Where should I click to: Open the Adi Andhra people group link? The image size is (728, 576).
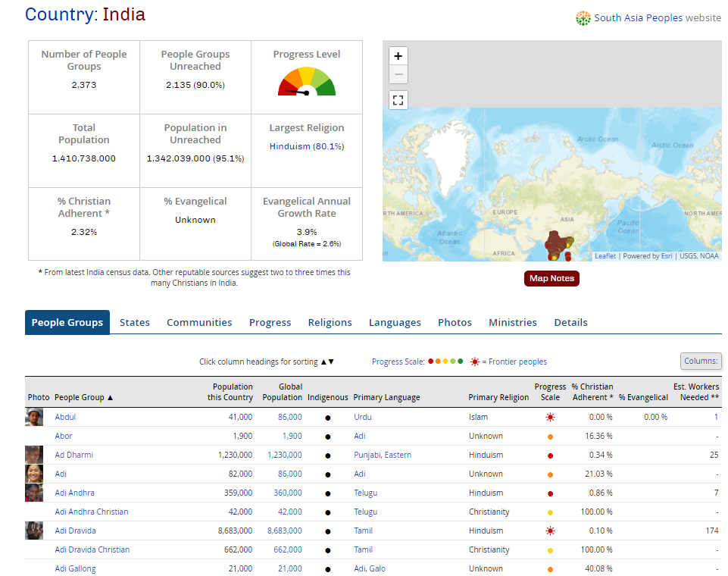(75, 493)
